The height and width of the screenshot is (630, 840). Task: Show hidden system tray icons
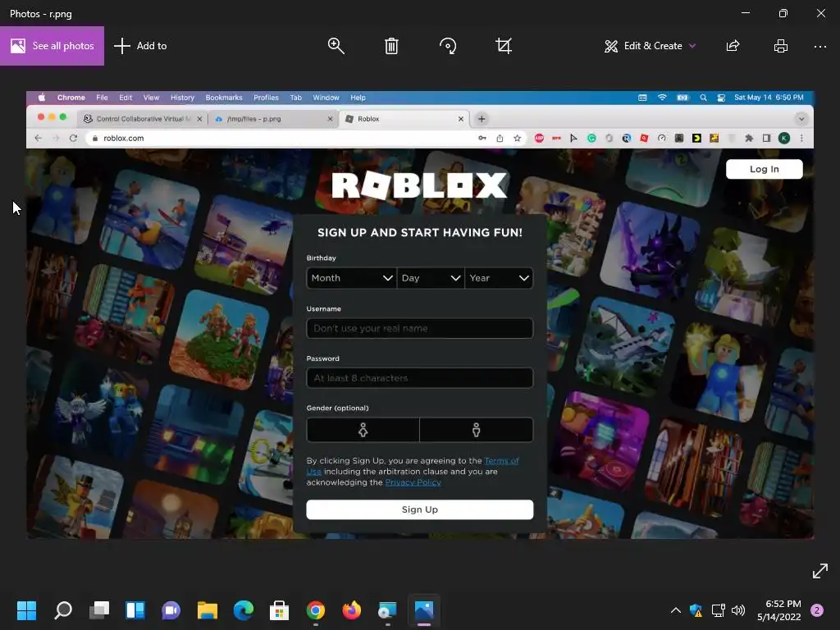coord(676,610)
